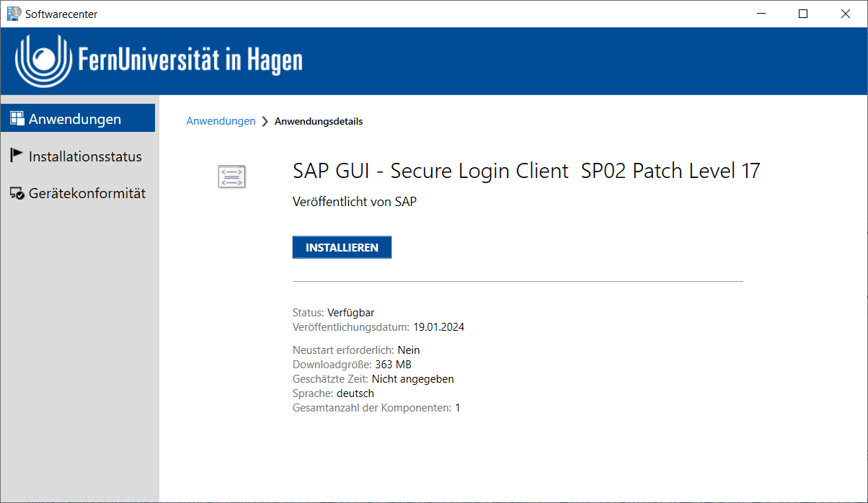Click the breadcrumb chevron separator arrow
Screen dimensions: 868x503
tap(265, 122)
